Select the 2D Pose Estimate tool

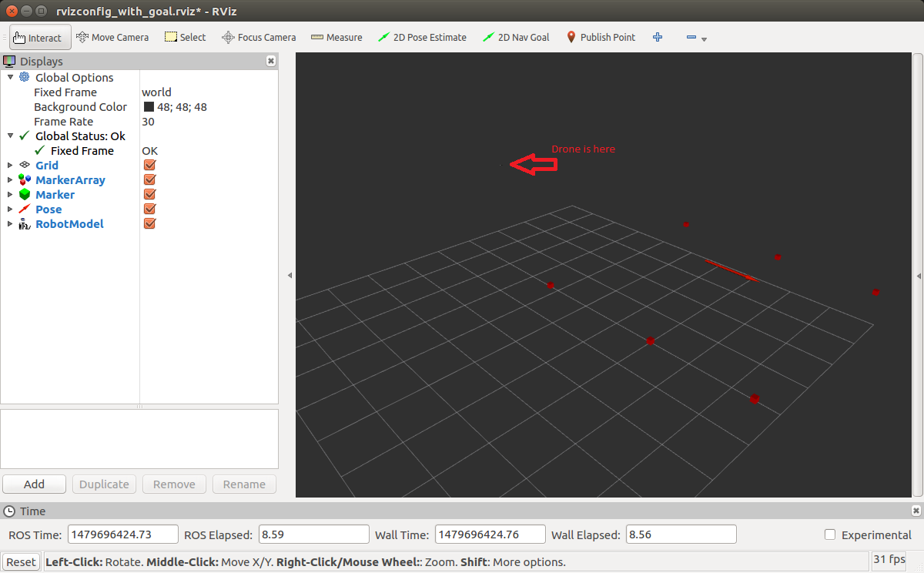(422, 37)
